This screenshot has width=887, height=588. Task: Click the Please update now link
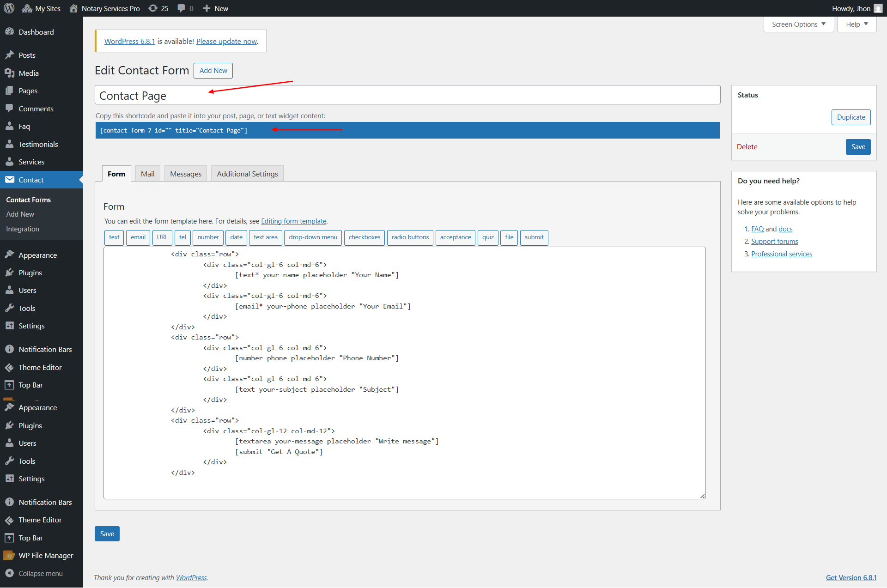click(226, 41)
